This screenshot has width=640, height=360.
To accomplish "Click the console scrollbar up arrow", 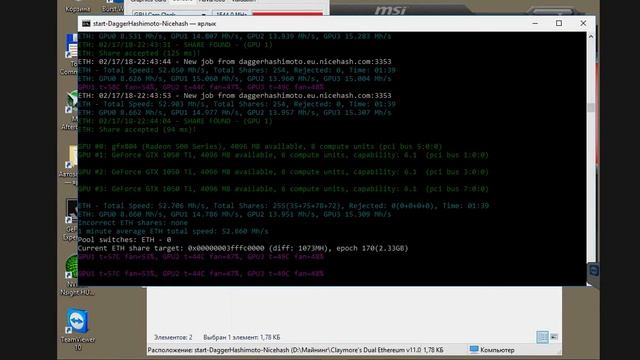I will tap(591, 36).
